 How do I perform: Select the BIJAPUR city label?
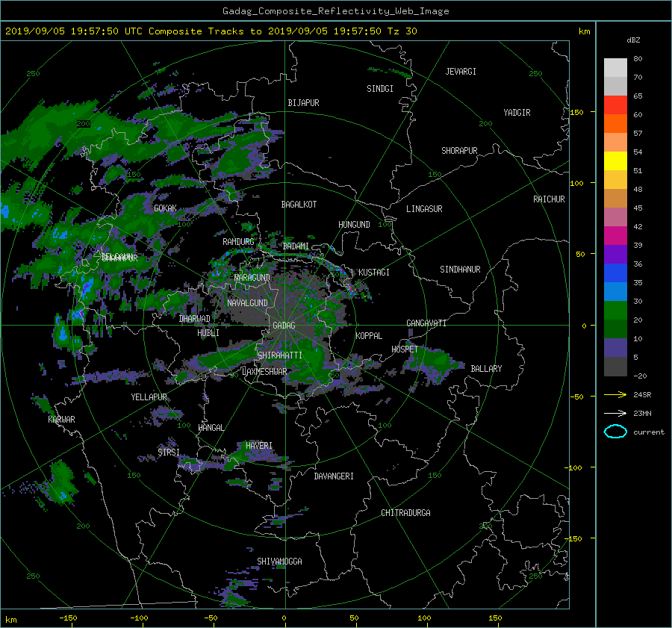303,103
